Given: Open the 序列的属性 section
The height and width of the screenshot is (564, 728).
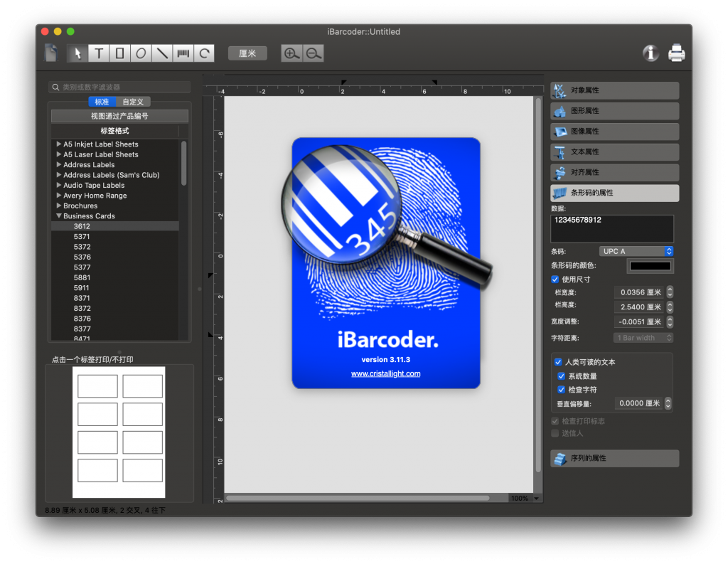Looking at the screenshot, I should [x=615, y=459].
